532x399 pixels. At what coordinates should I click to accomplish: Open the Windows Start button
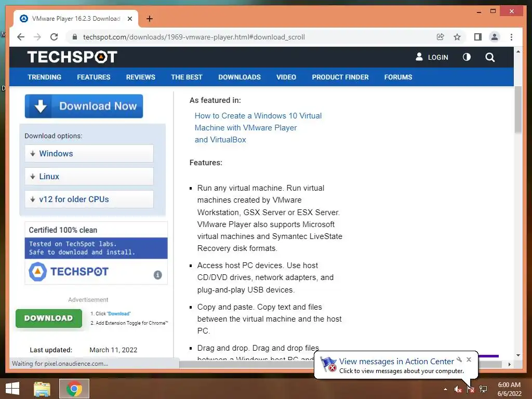12,389
